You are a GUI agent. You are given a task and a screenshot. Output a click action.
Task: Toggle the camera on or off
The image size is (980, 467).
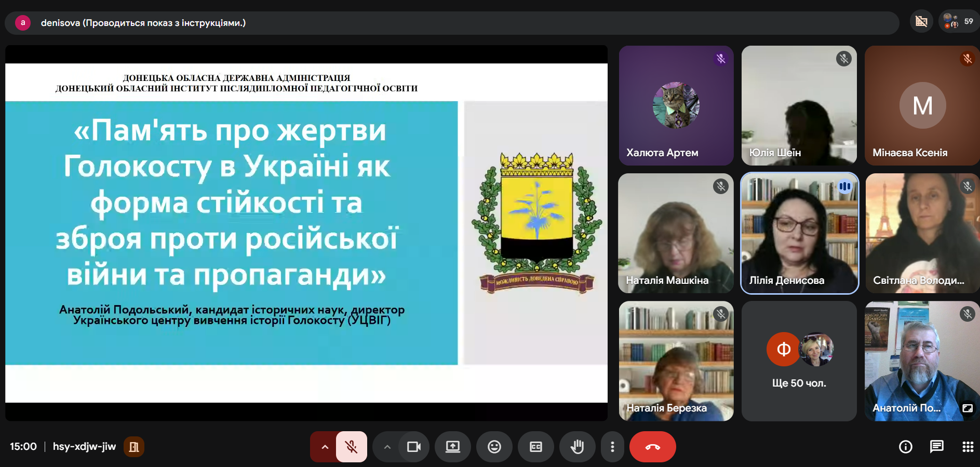point(413,446)
